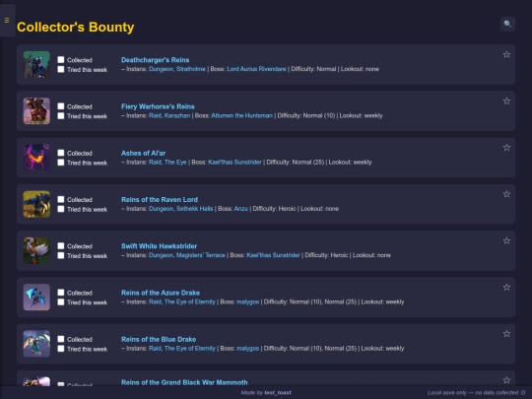Click the Blue Drake mount thumbnail
532x399 pixels.
coord(36,344)
